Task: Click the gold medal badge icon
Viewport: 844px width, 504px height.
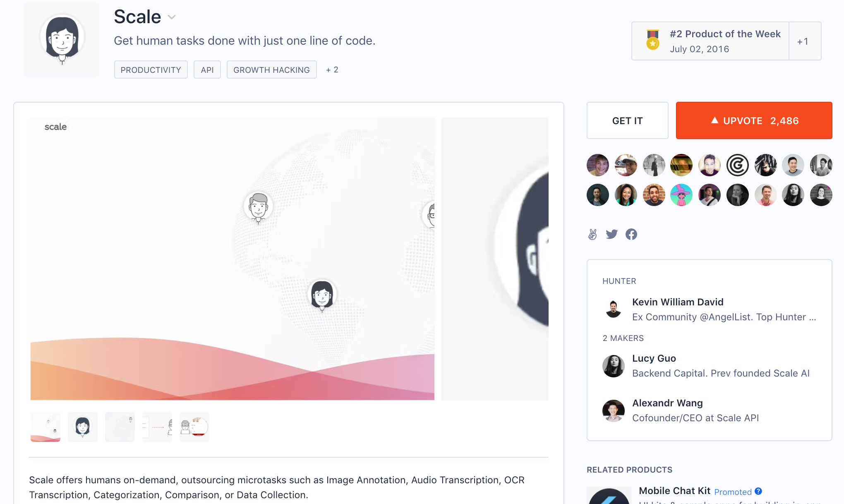Action: (652, 40)
